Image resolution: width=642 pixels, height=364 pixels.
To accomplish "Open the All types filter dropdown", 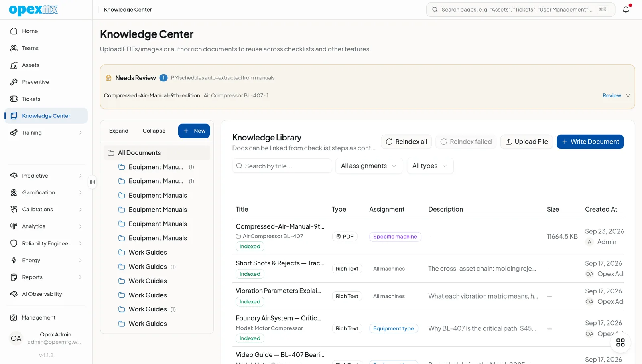I will coord(430,166).
